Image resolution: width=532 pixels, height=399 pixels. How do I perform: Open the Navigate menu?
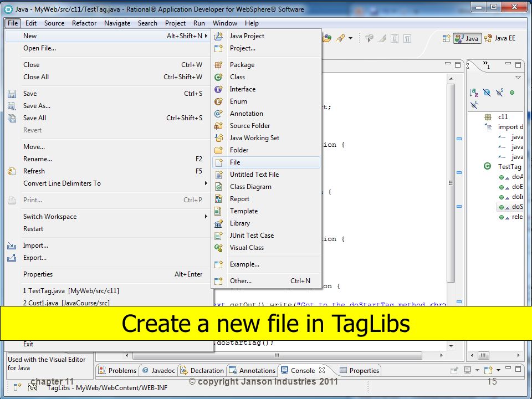click(117, 23)
